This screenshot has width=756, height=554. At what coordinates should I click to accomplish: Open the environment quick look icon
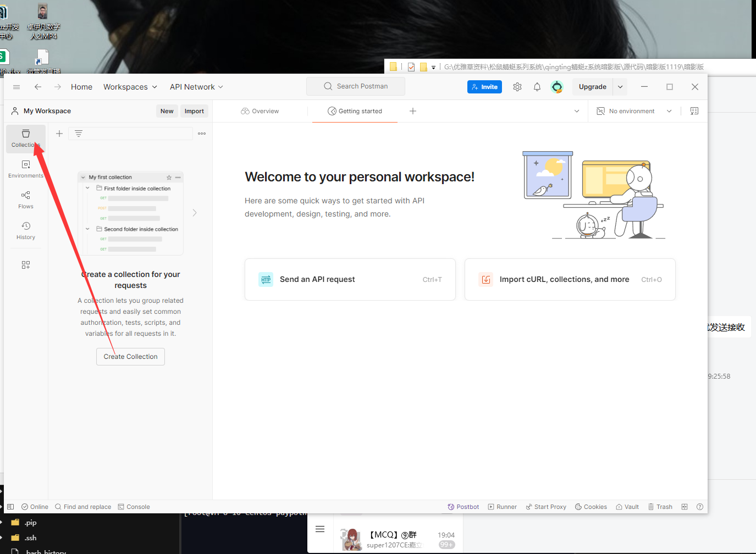tap(694, 111)
